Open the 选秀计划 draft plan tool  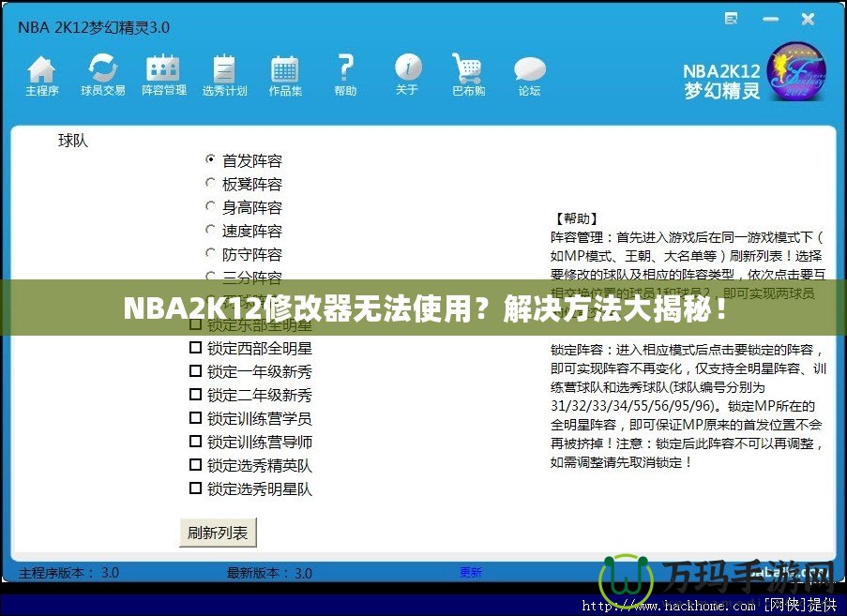[x=224, y=76]
